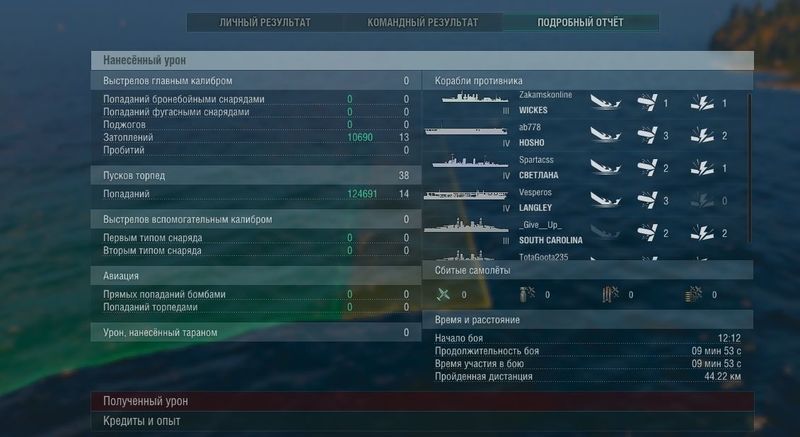Click the HOSHO torpedo hits icon
800x437 pixels.
[647, 135]
